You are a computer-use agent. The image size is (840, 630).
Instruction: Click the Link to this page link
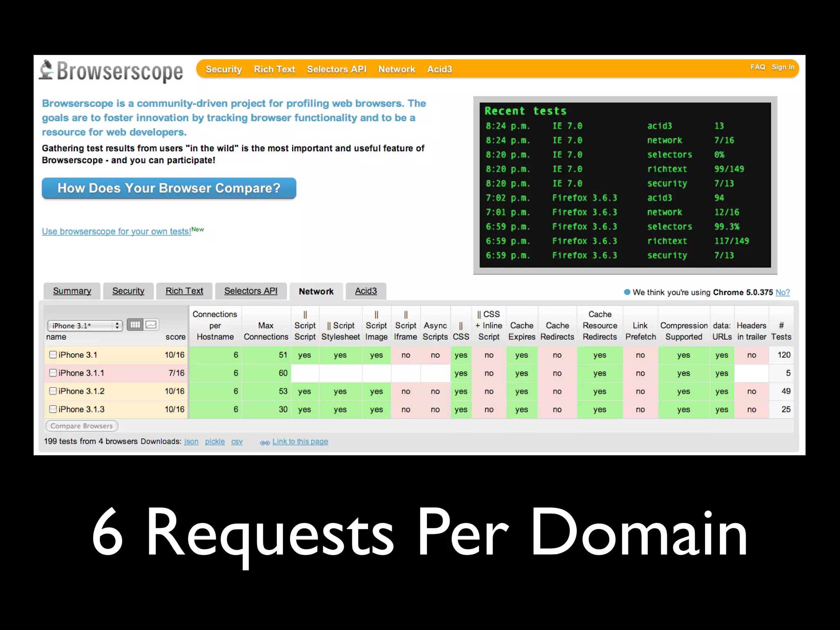[300, 441]
